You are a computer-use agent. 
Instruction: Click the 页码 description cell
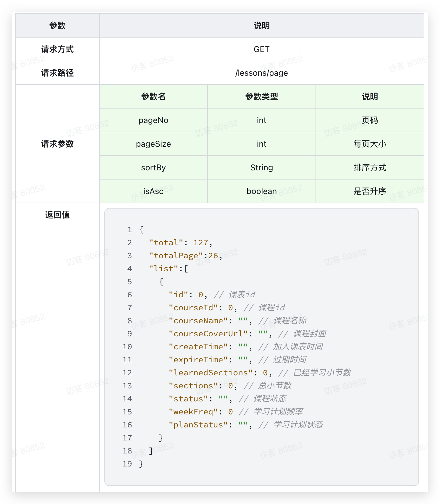tap(370, 120)
